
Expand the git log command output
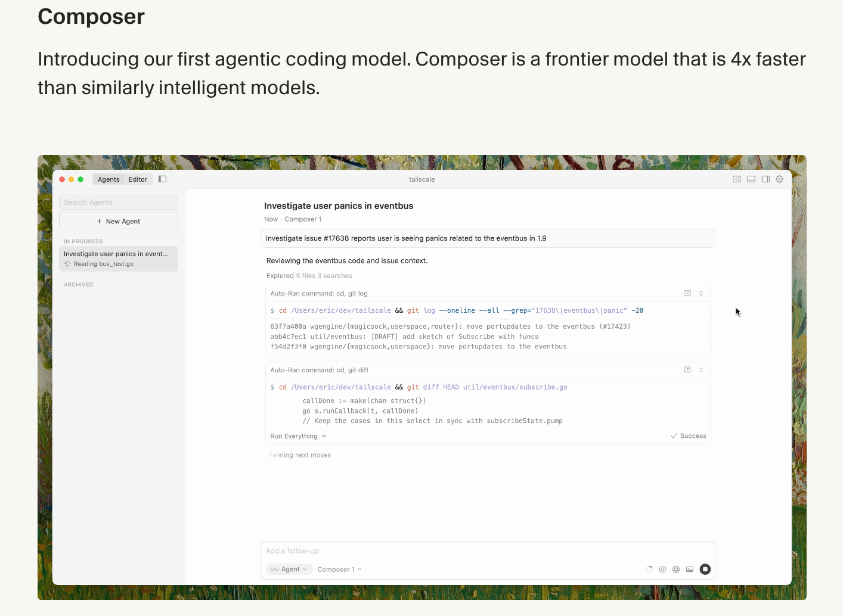[x=701, y=293]
